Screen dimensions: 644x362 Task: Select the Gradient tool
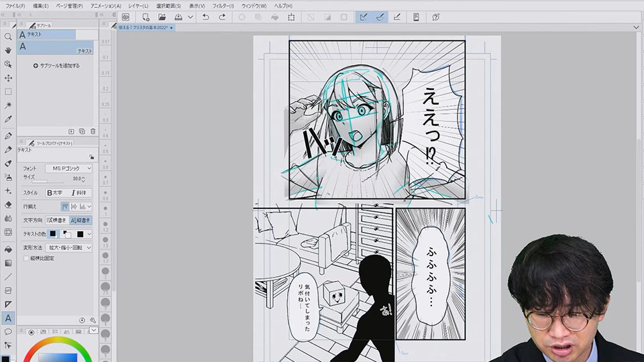tap(8, 263)
